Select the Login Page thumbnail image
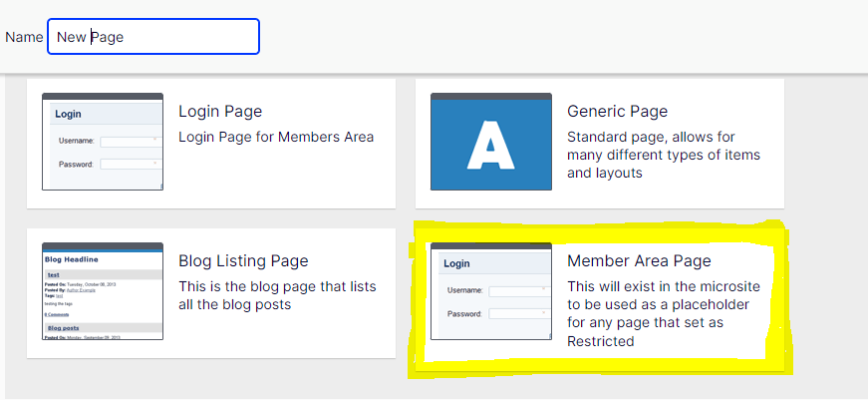 pos(102,141)
